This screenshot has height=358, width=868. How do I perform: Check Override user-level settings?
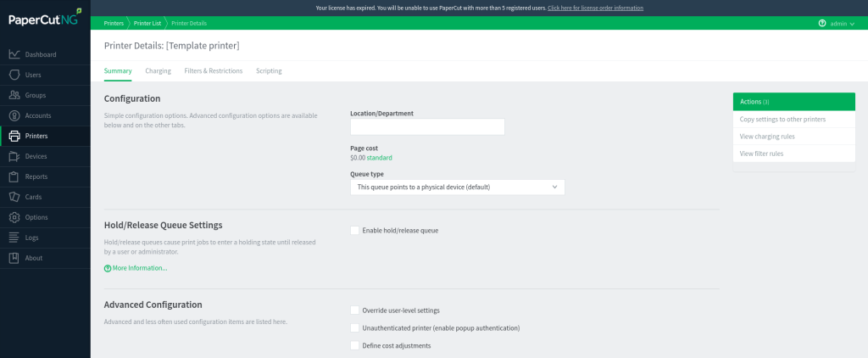pyautogui.click(x=354, y=310)
